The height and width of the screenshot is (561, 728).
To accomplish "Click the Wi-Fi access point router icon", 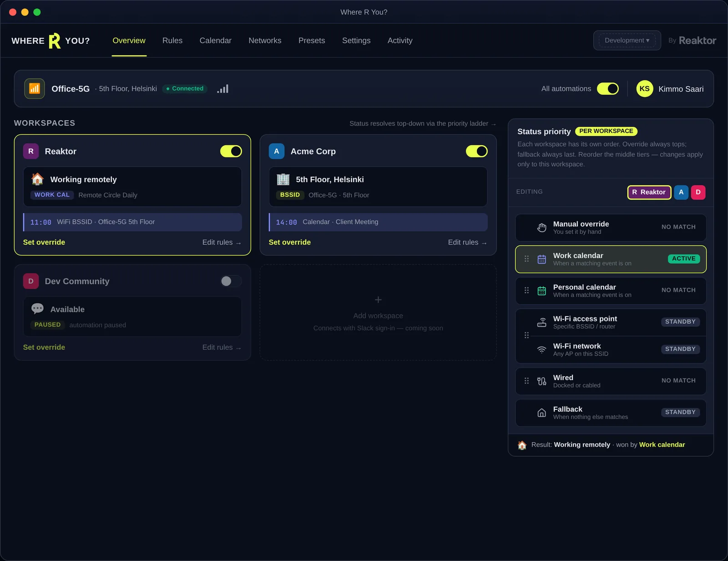I will (541, 322).
